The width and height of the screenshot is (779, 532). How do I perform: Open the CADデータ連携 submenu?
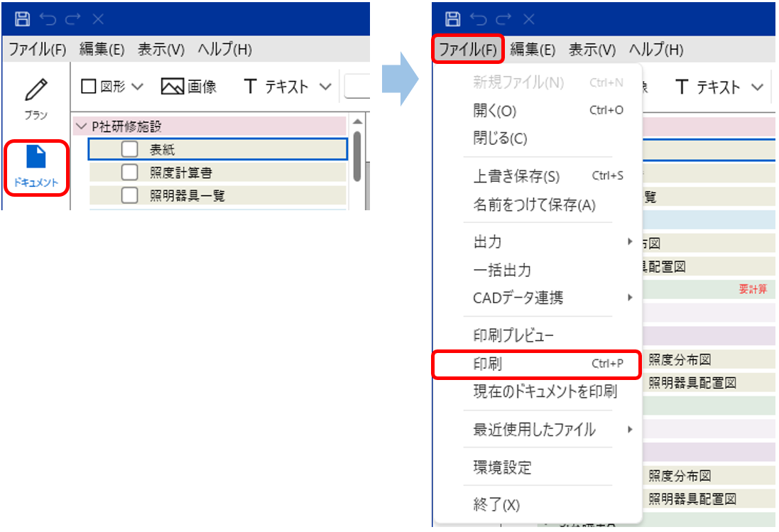(629, 298)
